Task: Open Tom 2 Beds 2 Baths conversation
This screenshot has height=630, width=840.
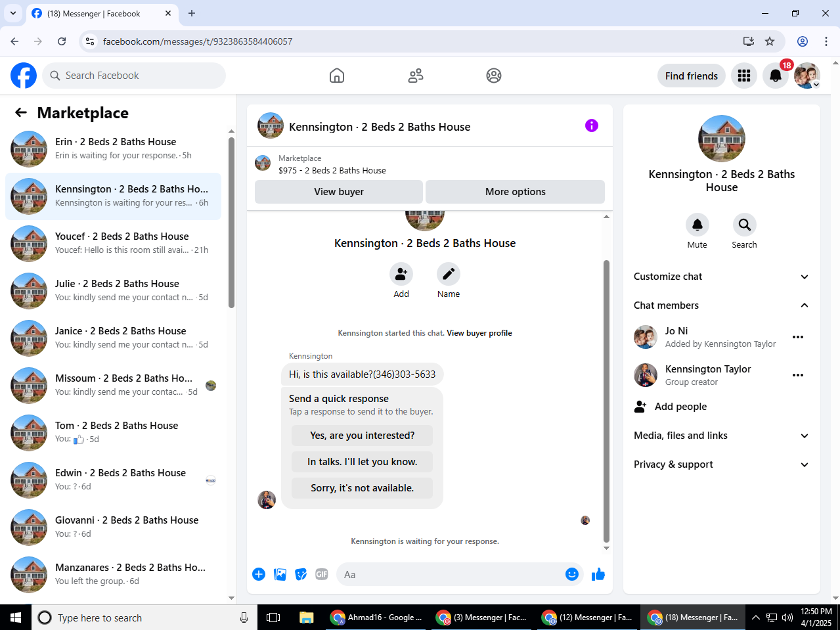Action: [x=114, y=433]
